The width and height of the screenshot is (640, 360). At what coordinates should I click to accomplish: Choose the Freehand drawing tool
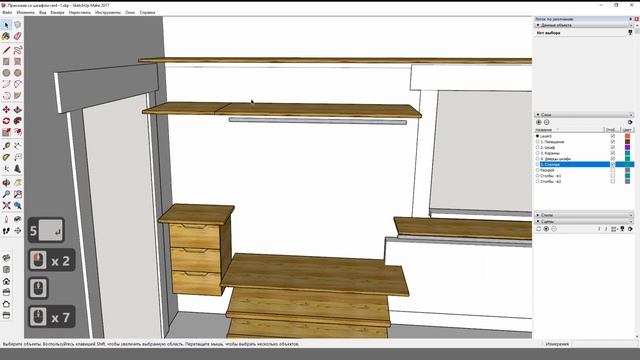pos(18,50)
